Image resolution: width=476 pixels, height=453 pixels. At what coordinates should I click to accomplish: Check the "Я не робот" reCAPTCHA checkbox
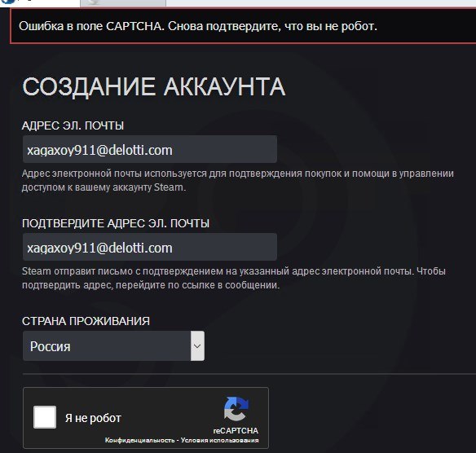pyautogui.click(x=45, y=417)
